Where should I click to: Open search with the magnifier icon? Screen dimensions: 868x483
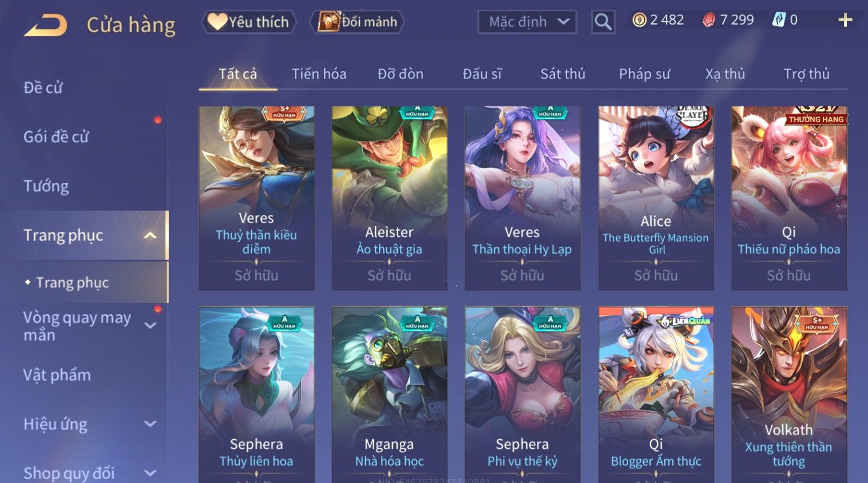coord(603,22)
